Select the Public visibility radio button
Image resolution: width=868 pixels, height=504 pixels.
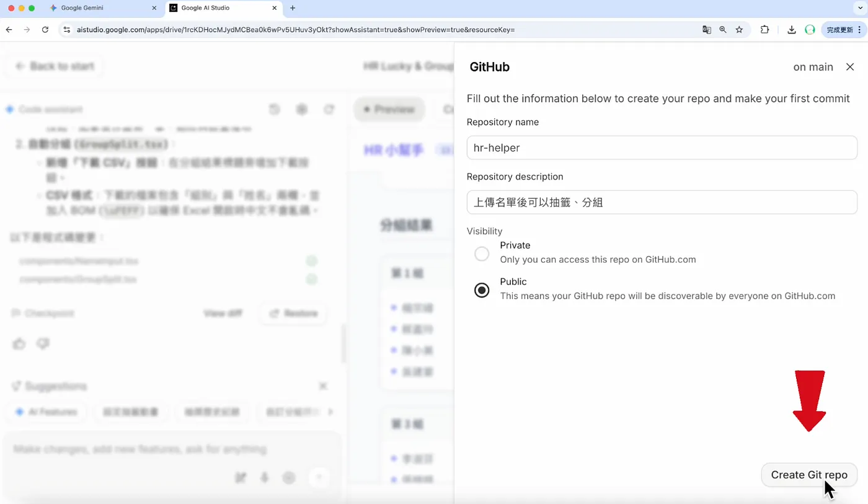(482, 290)
